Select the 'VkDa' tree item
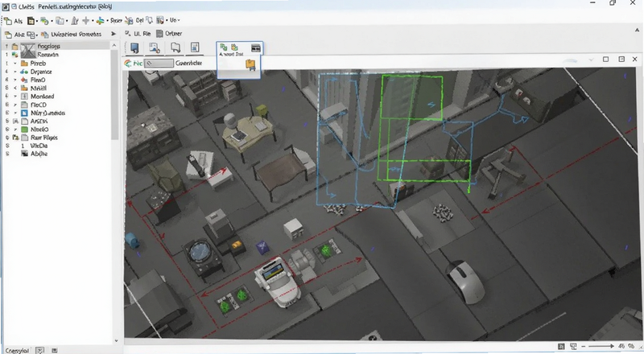The image size is (644, 354). tap(39, 146)
